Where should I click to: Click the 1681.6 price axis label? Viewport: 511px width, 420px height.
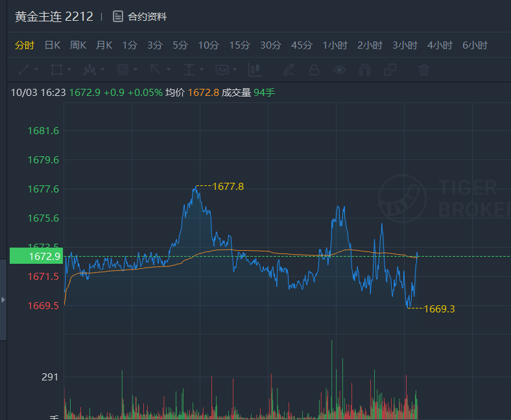(43, 131)
